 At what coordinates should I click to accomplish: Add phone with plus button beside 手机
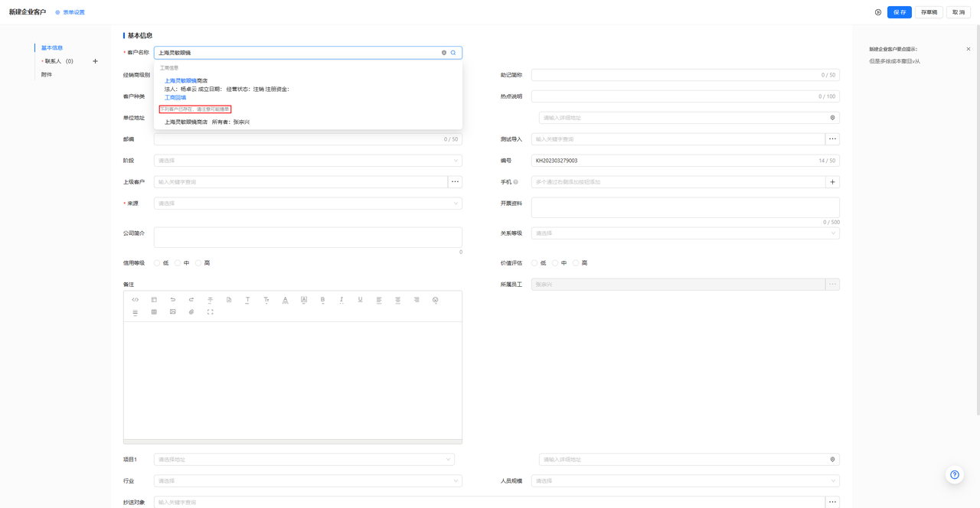click(x=832, y=182)
